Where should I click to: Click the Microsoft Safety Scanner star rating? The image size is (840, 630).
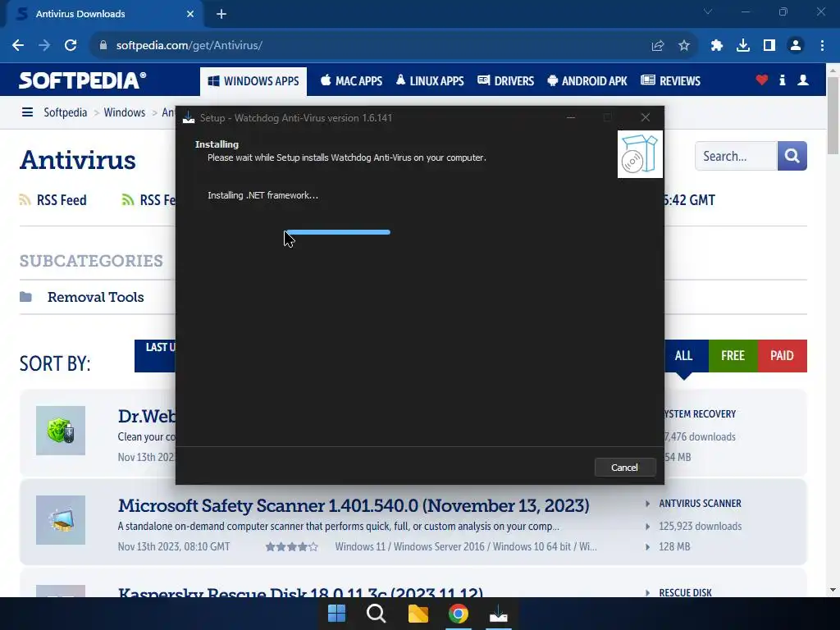coord(292,547)
